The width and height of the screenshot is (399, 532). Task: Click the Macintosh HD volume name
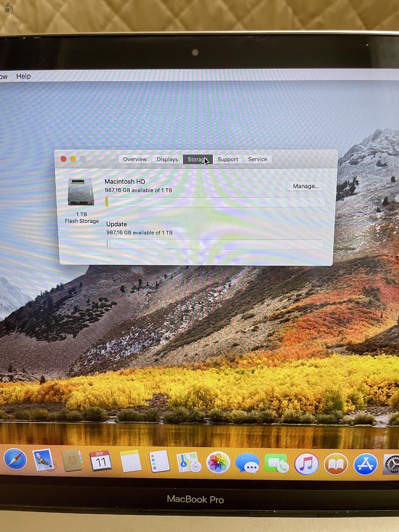coord(125,182)
